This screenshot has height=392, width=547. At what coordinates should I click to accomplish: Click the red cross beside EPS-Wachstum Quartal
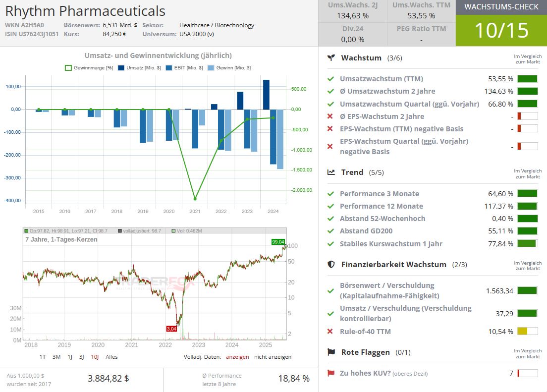[330, 146]
